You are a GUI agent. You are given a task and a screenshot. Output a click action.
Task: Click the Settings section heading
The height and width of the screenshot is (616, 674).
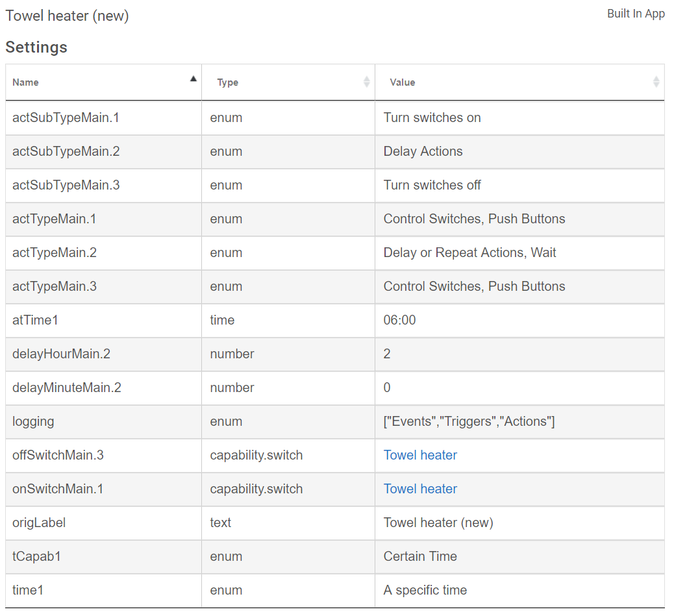coord(36,47)
